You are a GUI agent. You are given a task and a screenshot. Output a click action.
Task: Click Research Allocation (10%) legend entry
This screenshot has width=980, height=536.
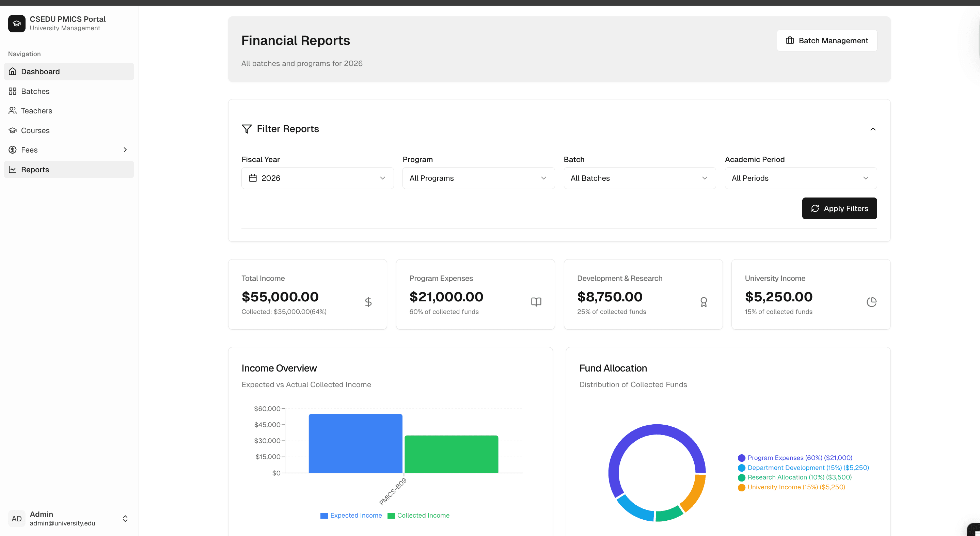tap(795, 477)
